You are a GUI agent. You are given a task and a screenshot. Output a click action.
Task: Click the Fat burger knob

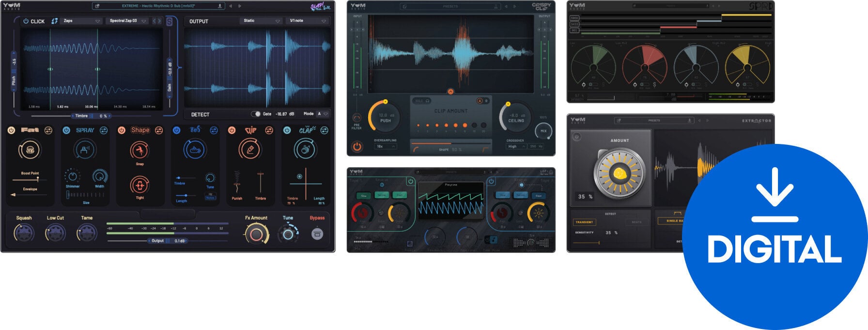pos(30,150)
